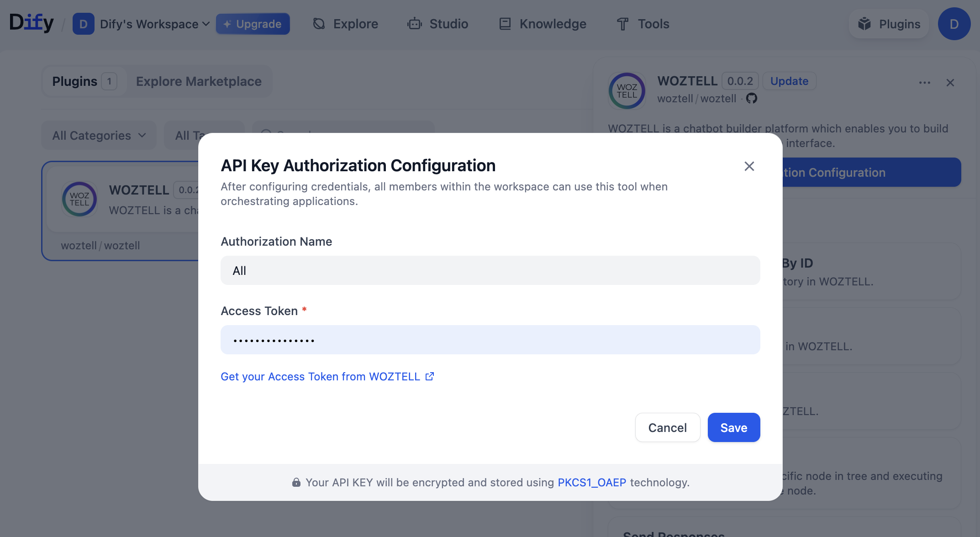The image size is (980, 537).
Task: Open Knowledge section
Action: [x=543, y=24]
